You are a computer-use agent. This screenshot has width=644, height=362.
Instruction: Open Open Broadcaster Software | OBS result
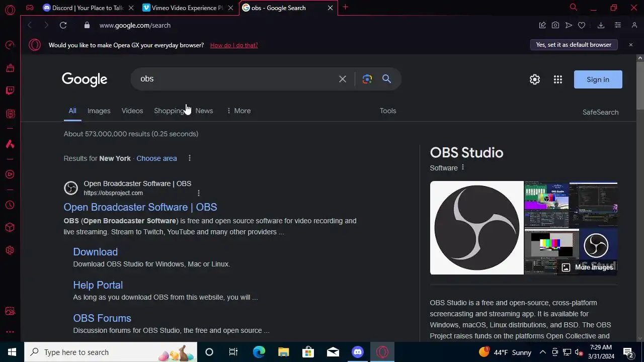coord(140,207)
